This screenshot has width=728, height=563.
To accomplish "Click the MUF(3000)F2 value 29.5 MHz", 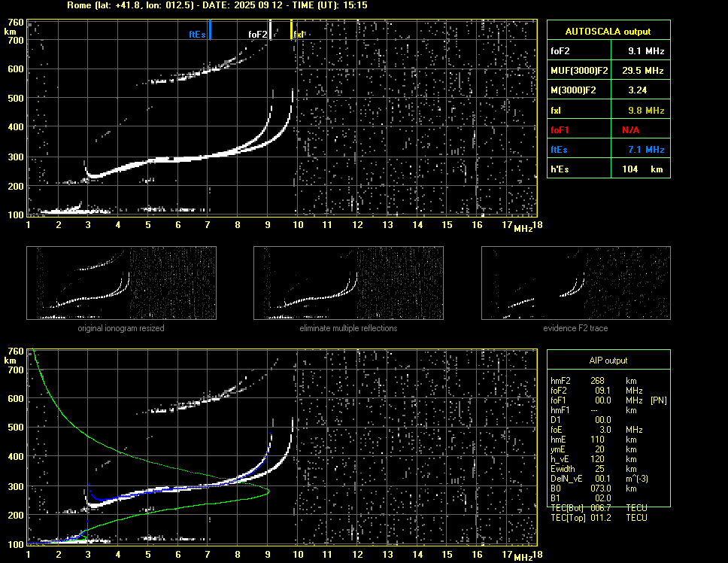I will 641,71.
